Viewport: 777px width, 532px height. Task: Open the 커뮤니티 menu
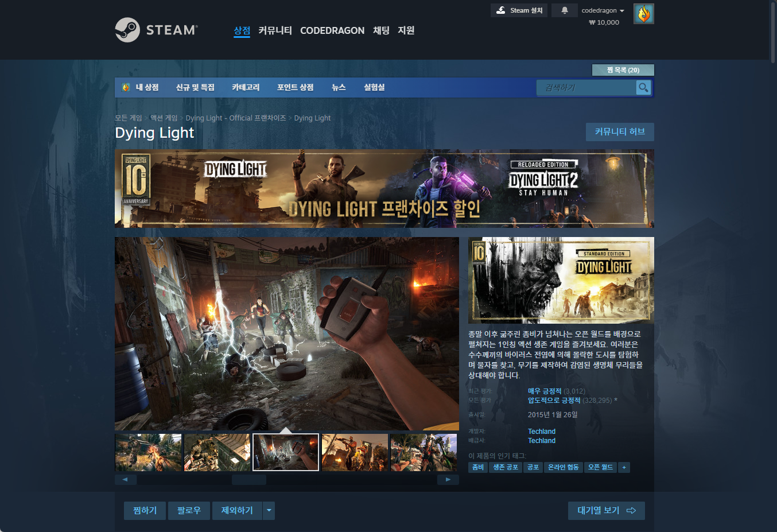click(x=275, y=30)
